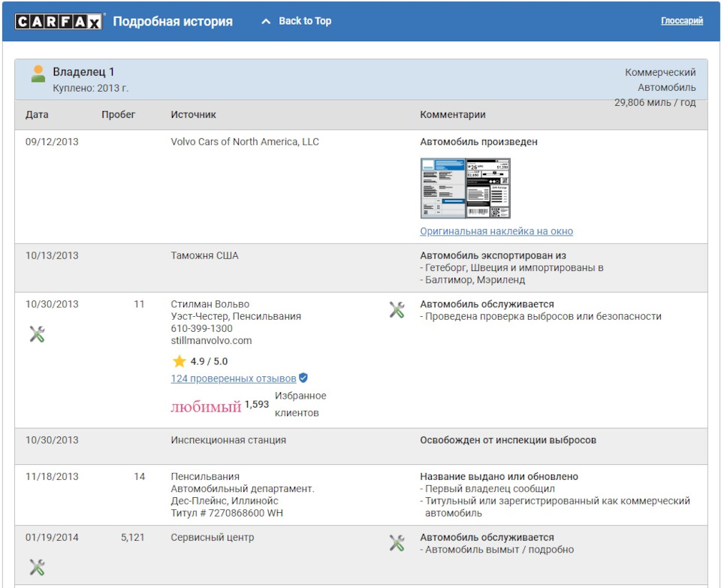Screen dimensions: 721x588
Task: Click the Сервисный центр source text
Action: 213,537
